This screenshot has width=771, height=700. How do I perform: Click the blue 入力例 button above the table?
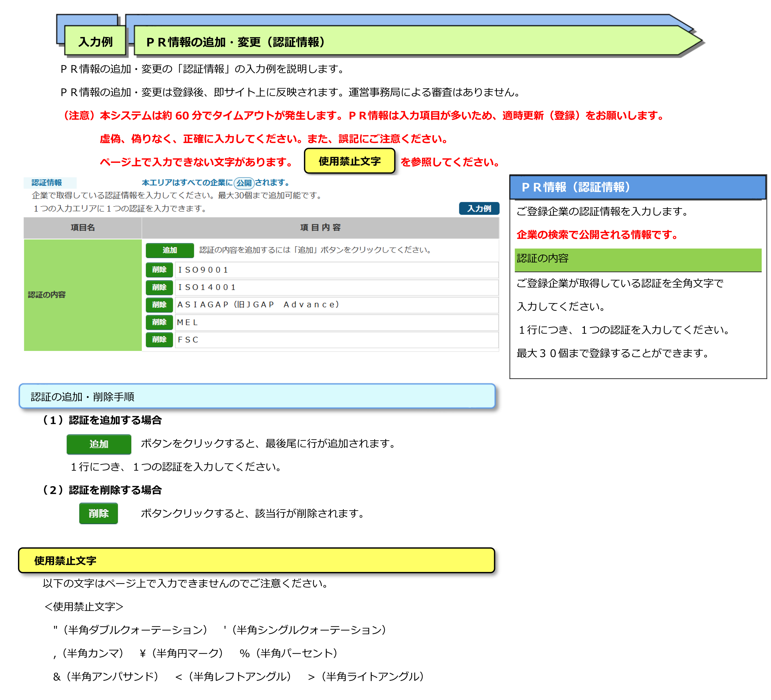[x=479, y=209]
